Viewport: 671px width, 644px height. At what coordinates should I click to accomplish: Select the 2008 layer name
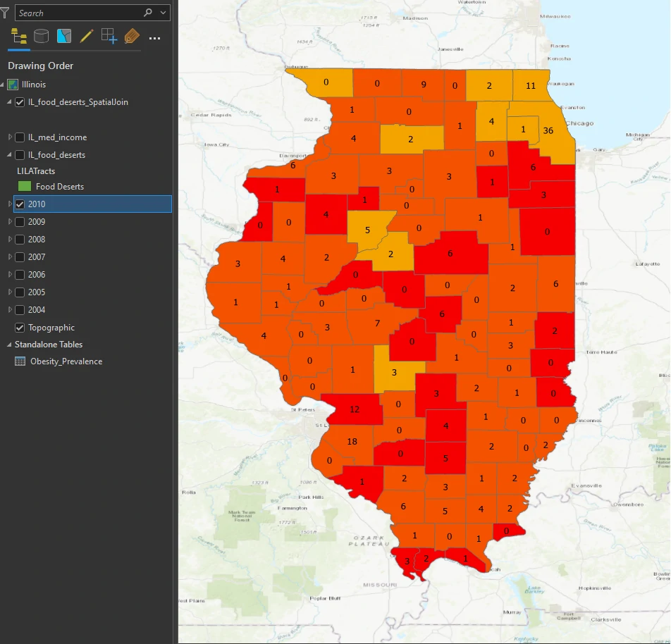pyautogui.click(x=37, y=239)
